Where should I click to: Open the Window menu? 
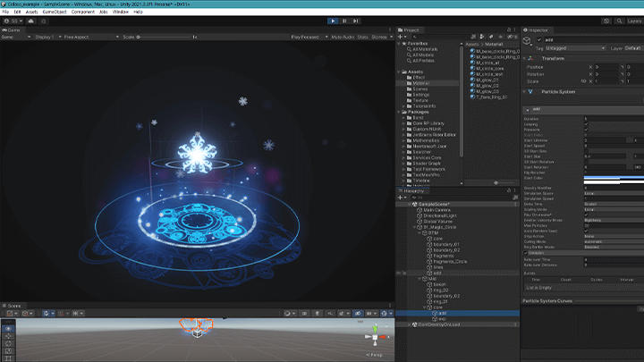121,12
